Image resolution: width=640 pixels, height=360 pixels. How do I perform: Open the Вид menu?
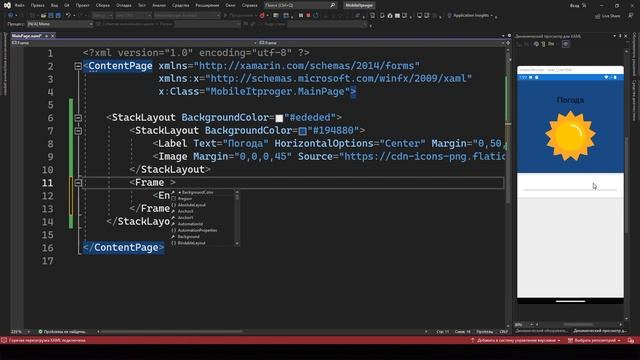pos(54,5)
